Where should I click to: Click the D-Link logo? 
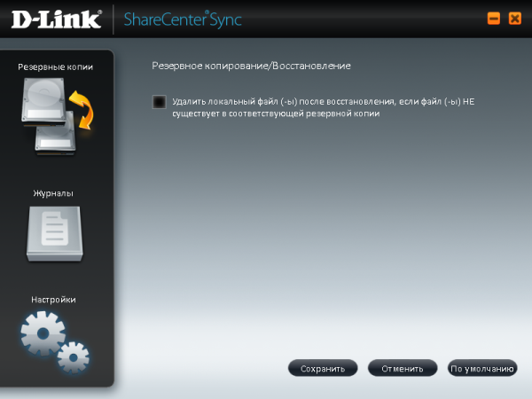pyautogui.click(x=57, y=19)
